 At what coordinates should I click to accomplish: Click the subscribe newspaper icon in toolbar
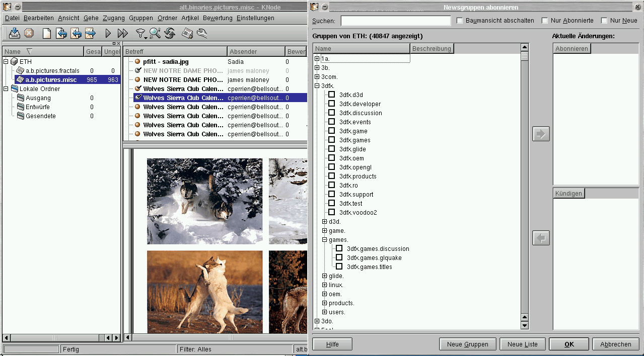pos(187,34)
